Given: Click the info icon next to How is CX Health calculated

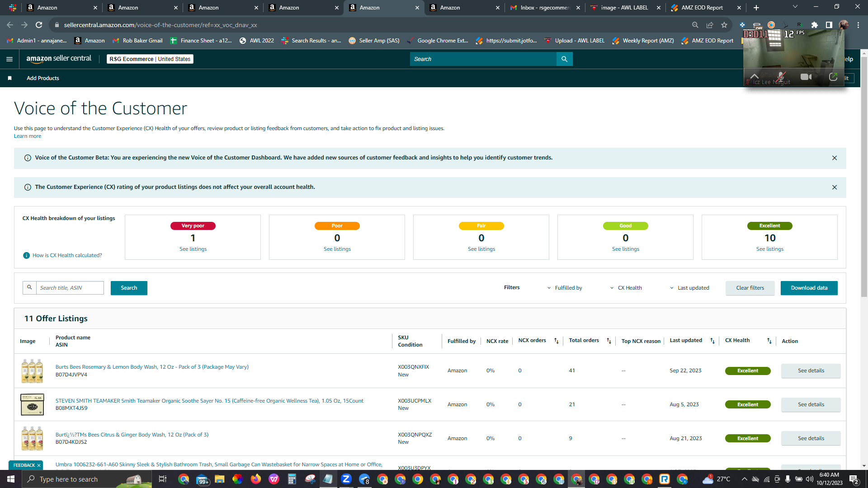Looking at the screenshot, I should [26, 256].
